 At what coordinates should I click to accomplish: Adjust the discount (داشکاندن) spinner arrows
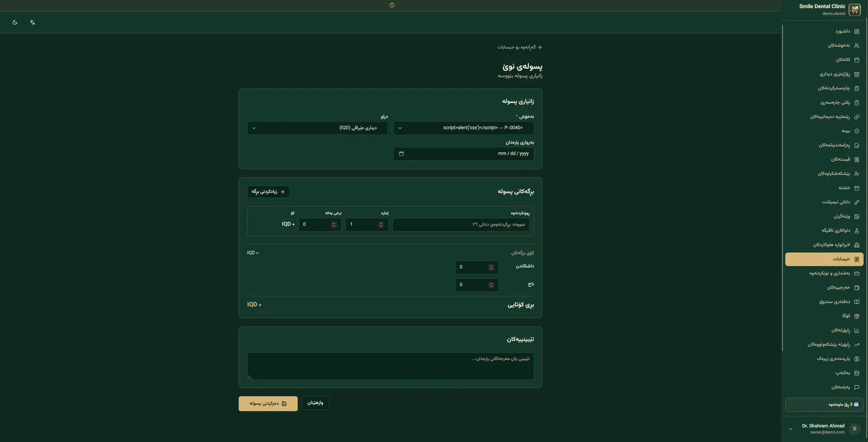click(x=491, y=267)
